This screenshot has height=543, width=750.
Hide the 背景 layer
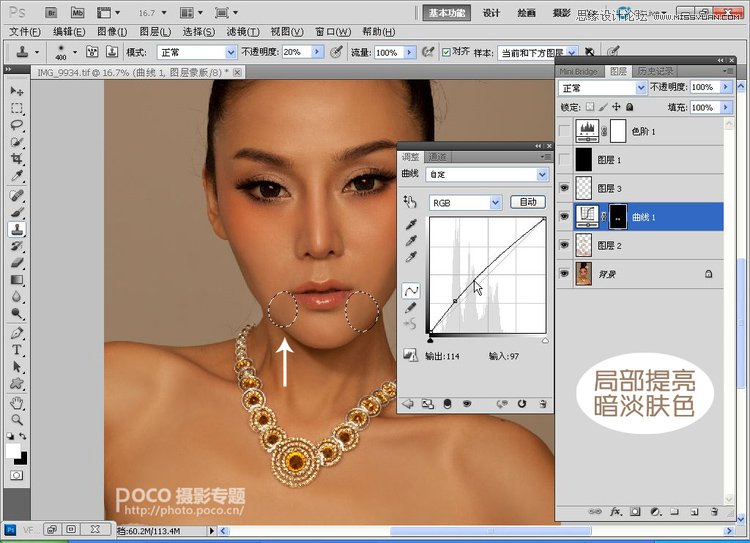(x=564, y=274)
